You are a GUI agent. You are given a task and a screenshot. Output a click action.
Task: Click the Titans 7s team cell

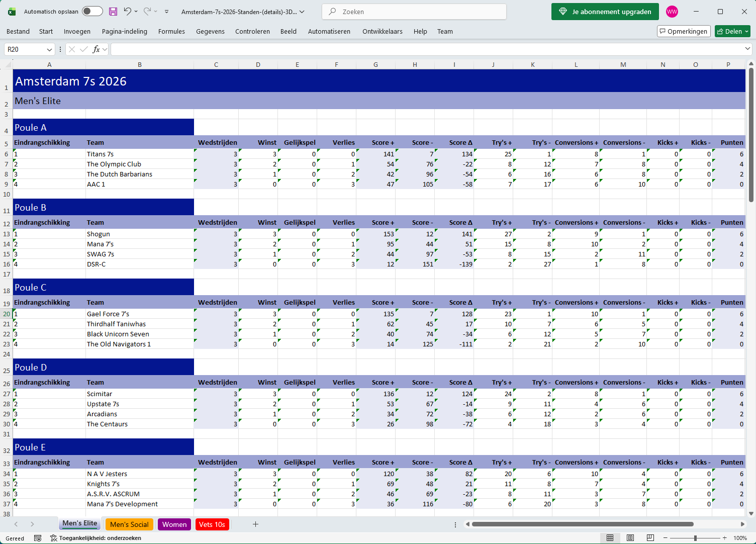[140, 154]
